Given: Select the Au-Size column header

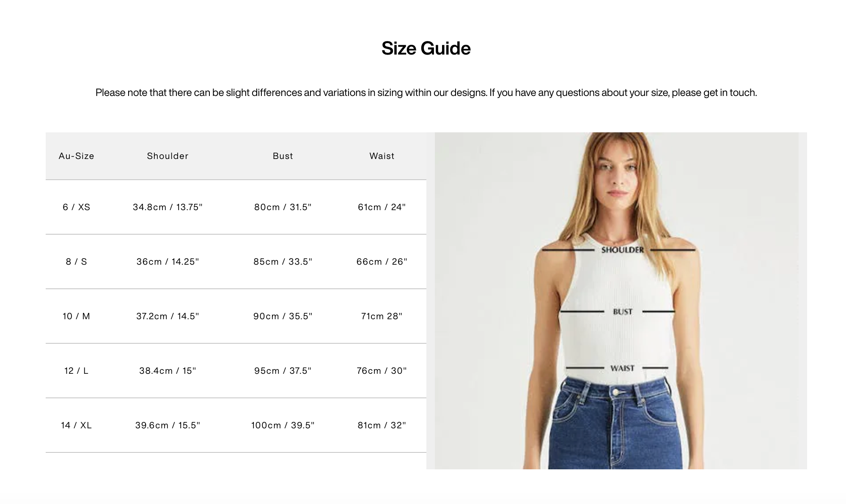Looking at the screenshot, I should tap(77, 156).
